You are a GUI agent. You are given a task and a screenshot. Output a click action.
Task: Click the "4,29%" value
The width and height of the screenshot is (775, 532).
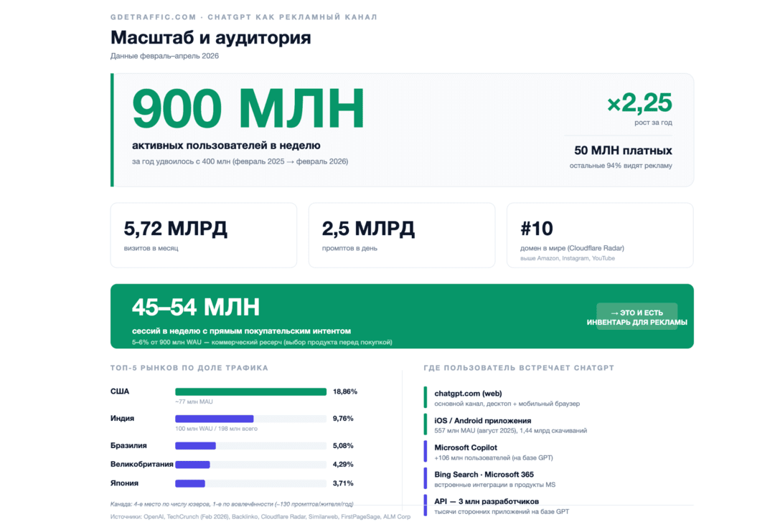[343, 465]
